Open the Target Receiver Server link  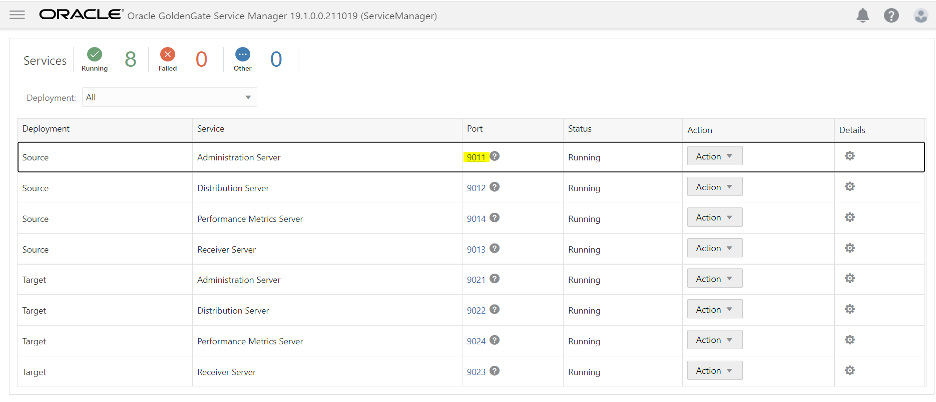pyautogui.click(x=226, y=372)
